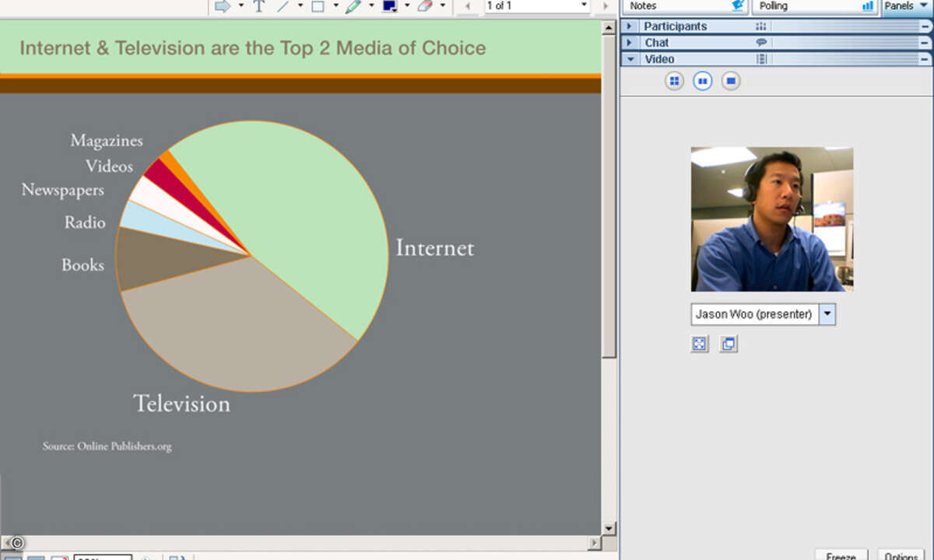Select the Text tool
This screenshot has width=934, height=560.
tap(259, 6)
